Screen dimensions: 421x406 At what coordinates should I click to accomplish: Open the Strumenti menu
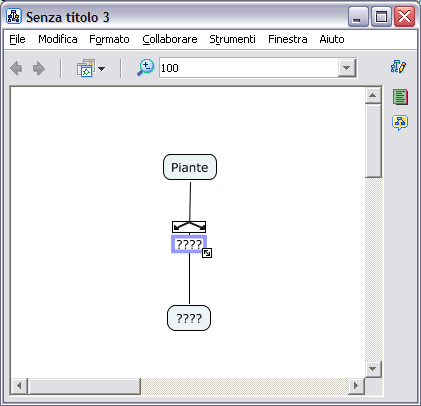click(x=232, y=39)
